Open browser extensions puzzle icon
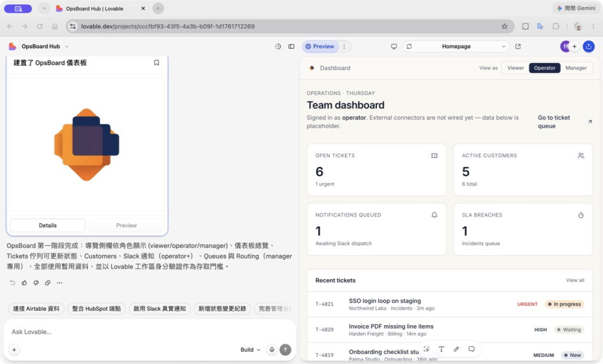The image size is (603, 364). point(556,26)
